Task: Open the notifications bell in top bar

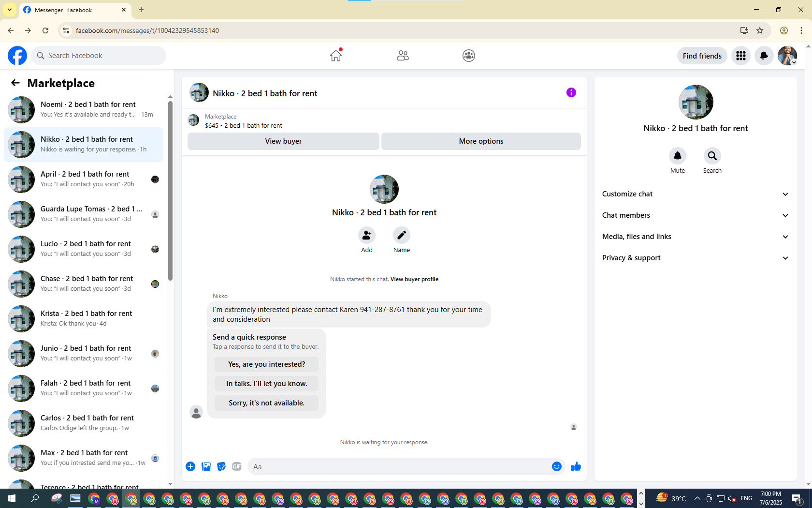Action: click(764, 56)
